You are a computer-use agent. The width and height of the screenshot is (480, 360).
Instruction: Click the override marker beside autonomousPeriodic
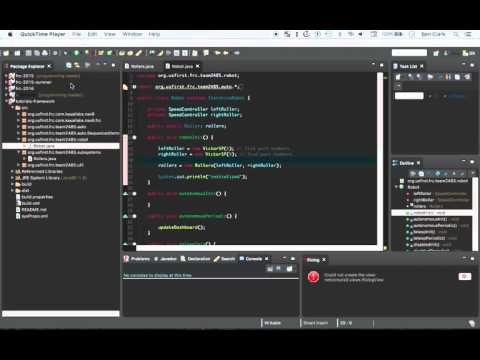[x=126, y=216]
